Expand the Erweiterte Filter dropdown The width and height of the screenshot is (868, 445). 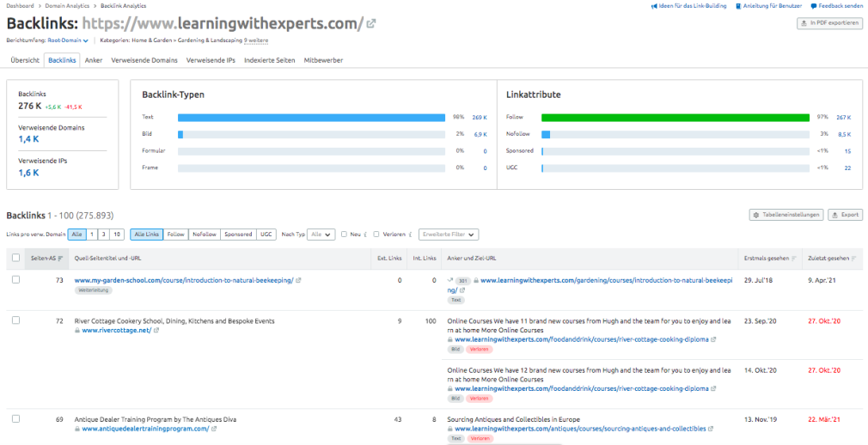pos(449,235)
